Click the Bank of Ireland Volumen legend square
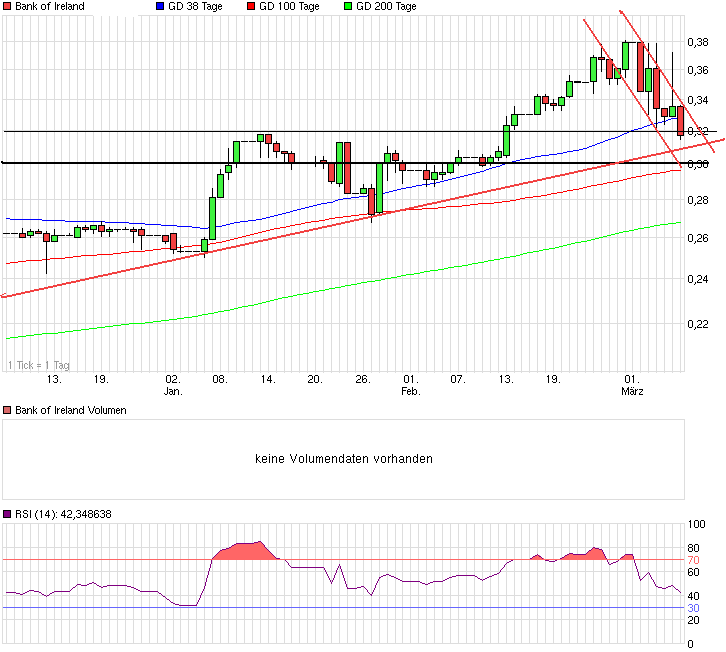Image resolution: width=726 pixels, height=652 pixels. tap(7, 411)
